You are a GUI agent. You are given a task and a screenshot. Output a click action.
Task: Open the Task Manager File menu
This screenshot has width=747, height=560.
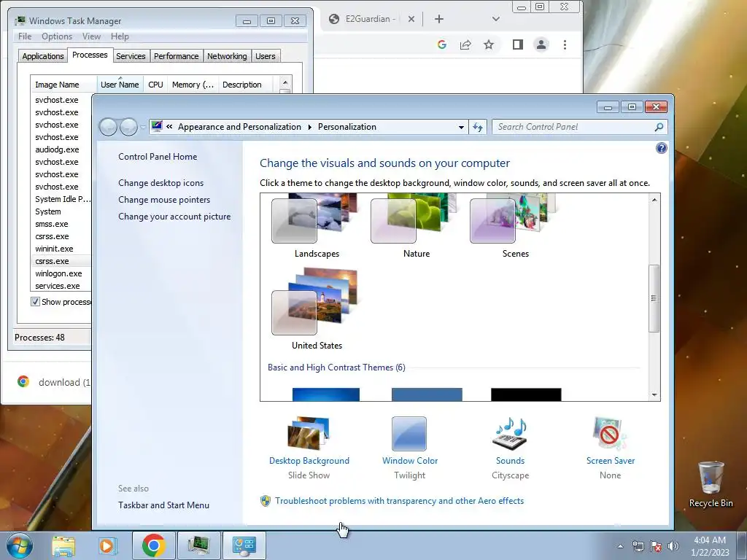pos(25,36)
